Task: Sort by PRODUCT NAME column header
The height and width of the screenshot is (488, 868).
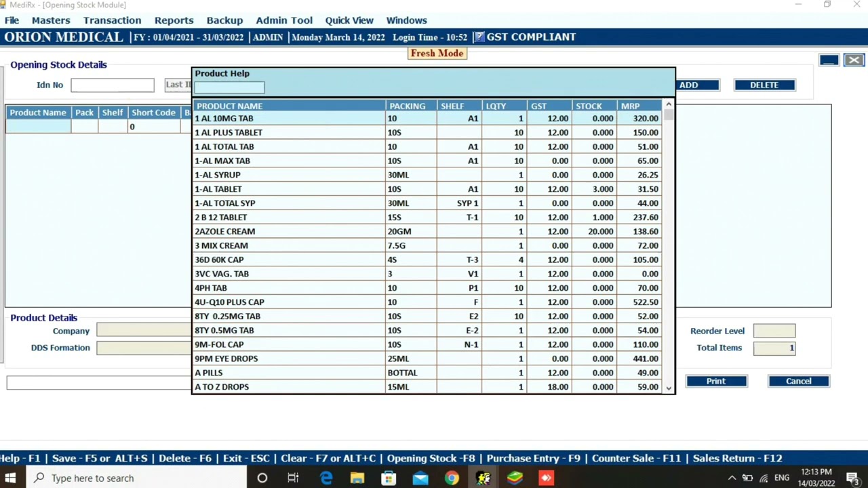Action: coord(289,106)
